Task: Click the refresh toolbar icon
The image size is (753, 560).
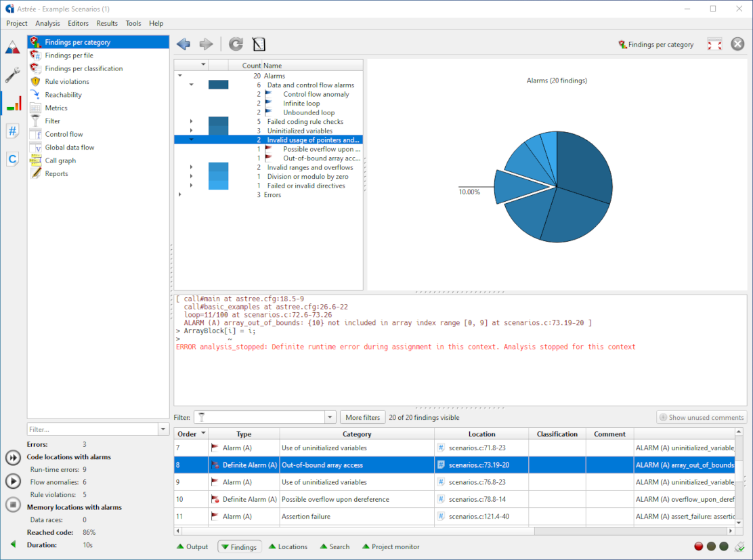Action: pos(236,44)
